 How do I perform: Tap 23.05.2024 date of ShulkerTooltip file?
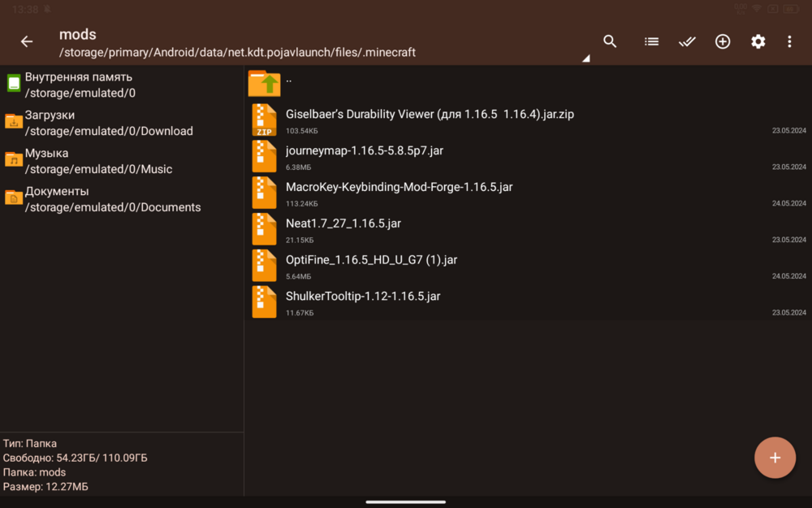(x=788, y=312)
